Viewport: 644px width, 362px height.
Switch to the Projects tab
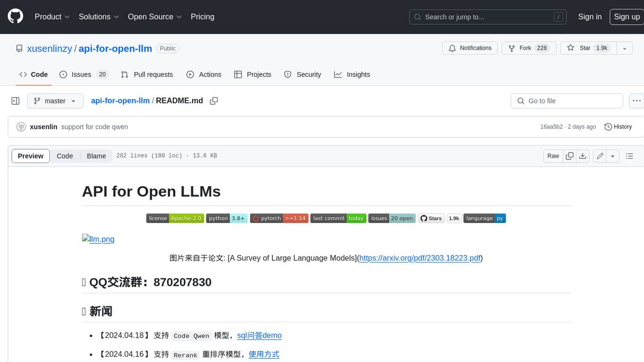click(252, 74)
